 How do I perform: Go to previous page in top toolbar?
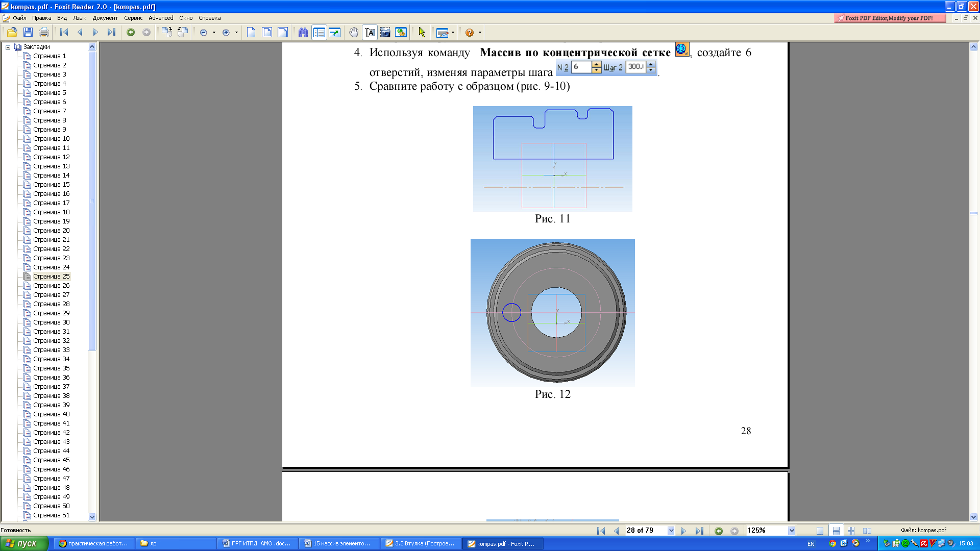tap(80, 33)
